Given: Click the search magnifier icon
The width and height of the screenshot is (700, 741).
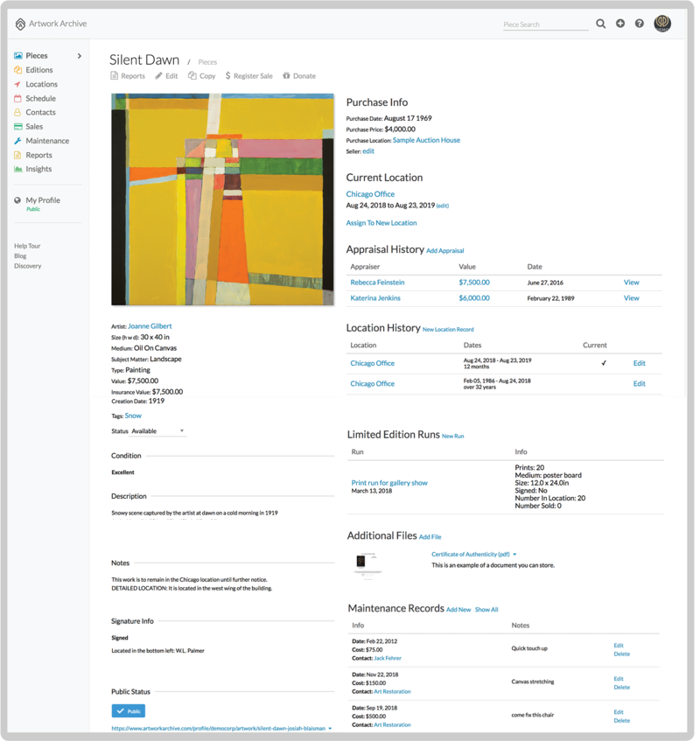Looking at the screenshot, I should (600, 24).
